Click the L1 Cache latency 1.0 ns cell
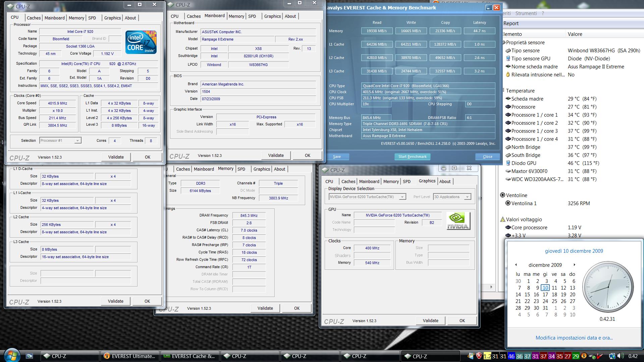 (x=479, y=44)
